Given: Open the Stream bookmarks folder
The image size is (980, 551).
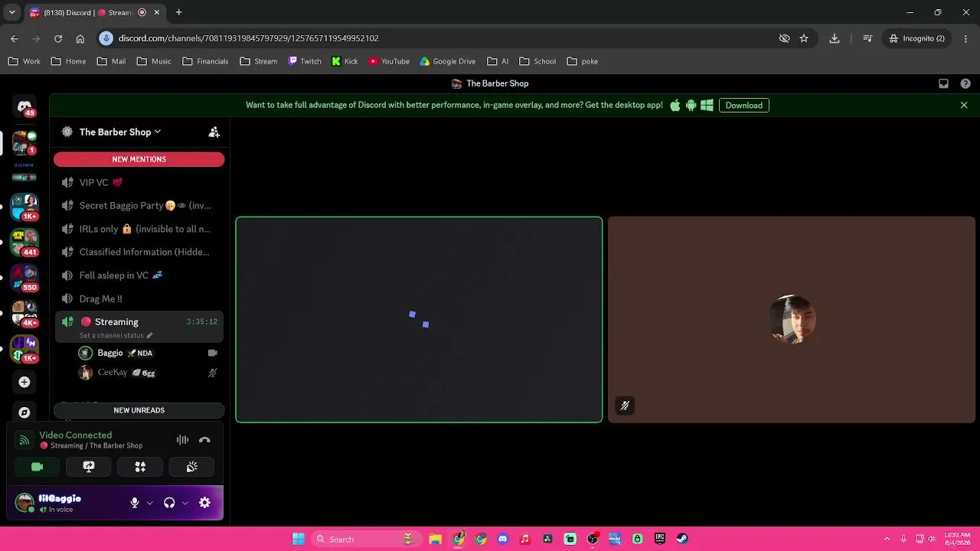Looking at the screenshot, I should point(259,61).
